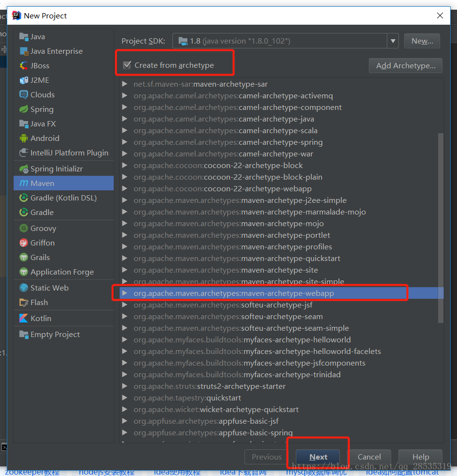
Task: Click the Cancel button
Action: point(369,457)
